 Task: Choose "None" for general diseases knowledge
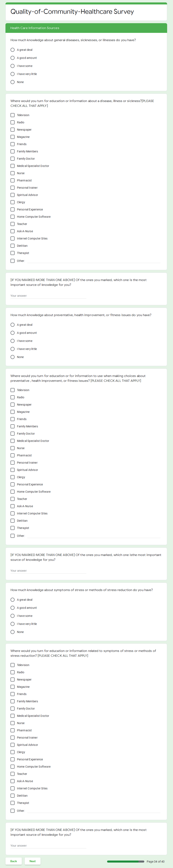pyautogui.click(x=13, y=82)
